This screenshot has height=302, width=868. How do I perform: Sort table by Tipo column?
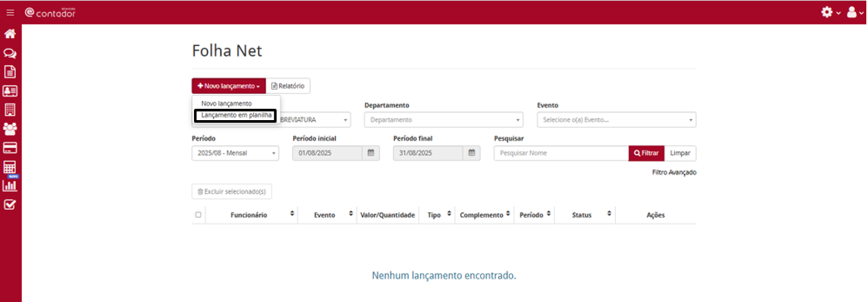tap(449, 214)
